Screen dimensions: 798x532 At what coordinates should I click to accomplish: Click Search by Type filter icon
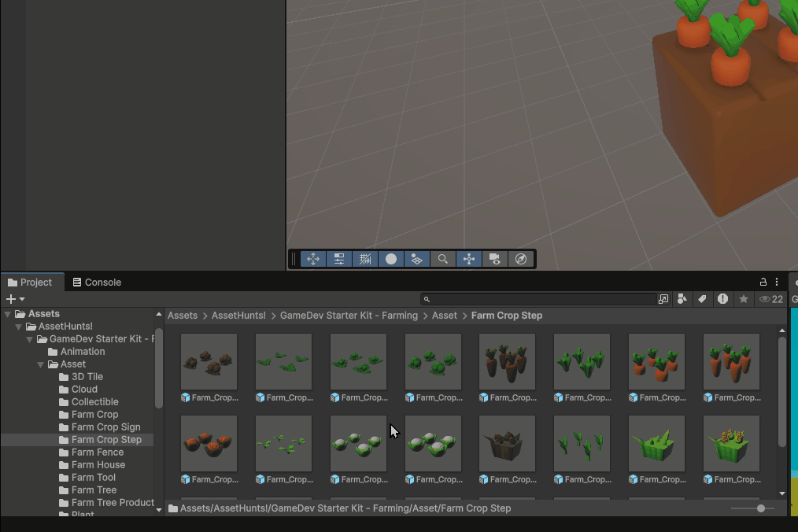[682, 299]
